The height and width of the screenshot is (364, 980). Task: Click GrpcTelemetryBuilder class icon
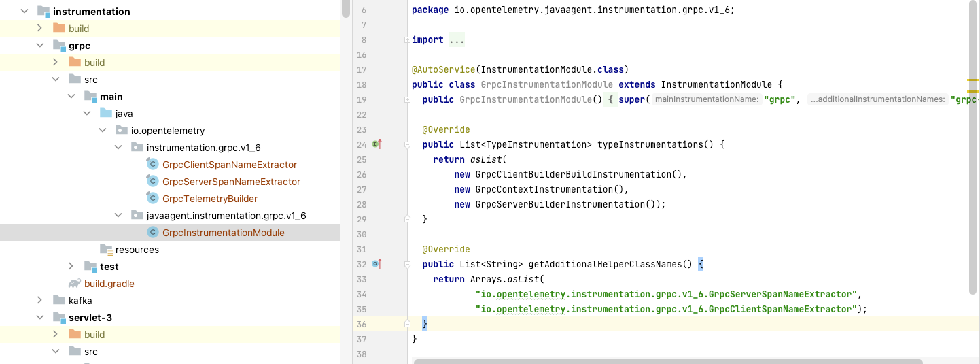tap(153, 199)
